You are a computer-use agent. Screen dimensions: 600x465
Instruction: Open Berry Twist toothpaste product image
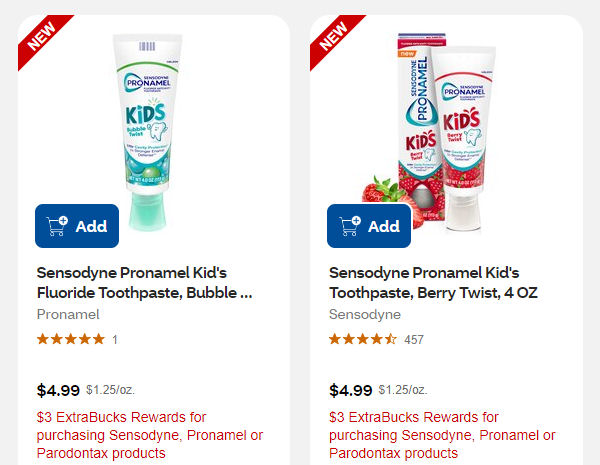440,120
